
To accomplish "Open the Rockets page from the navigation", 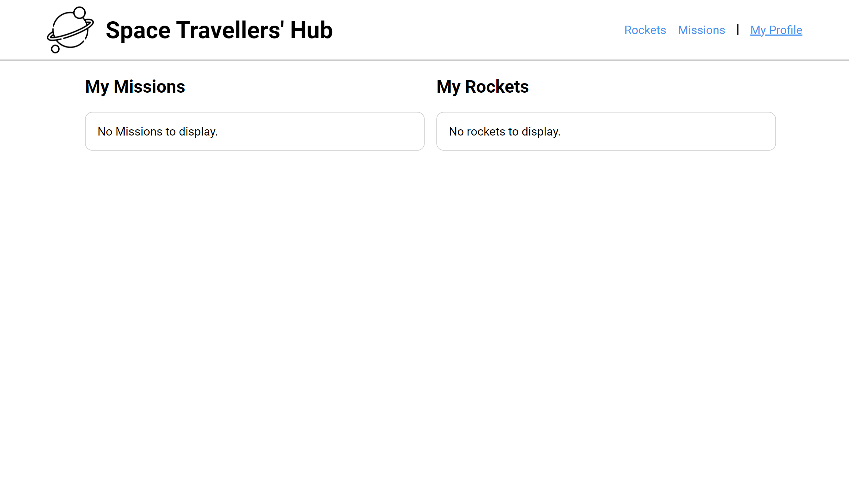I will [645, 30].
